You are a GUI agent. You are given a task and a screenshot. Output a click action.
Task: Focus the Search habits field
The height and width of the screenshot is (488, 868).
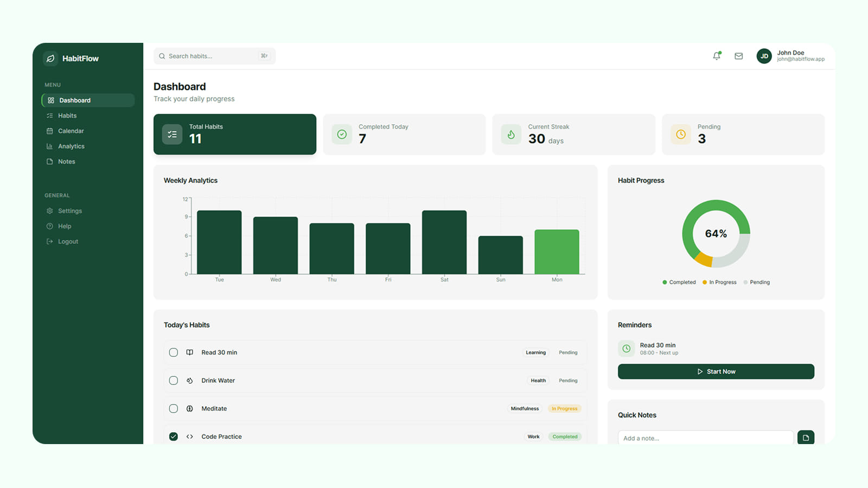click(x=212, y=56)
